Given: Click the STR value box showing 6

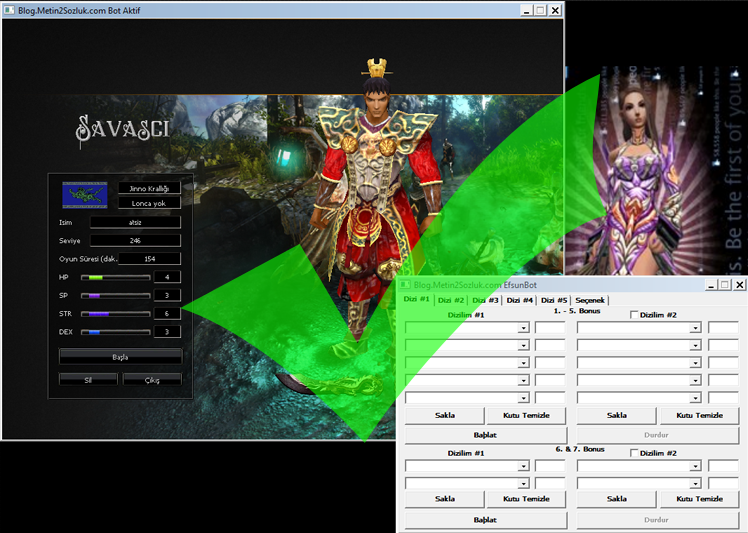Looking at the screenshot, I should tap(167, 314).
